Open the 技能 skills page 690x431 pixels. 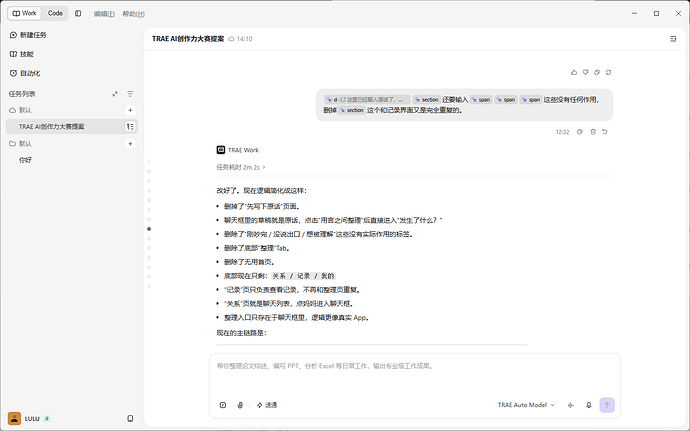pyautogui.click(x=22, y=54)
